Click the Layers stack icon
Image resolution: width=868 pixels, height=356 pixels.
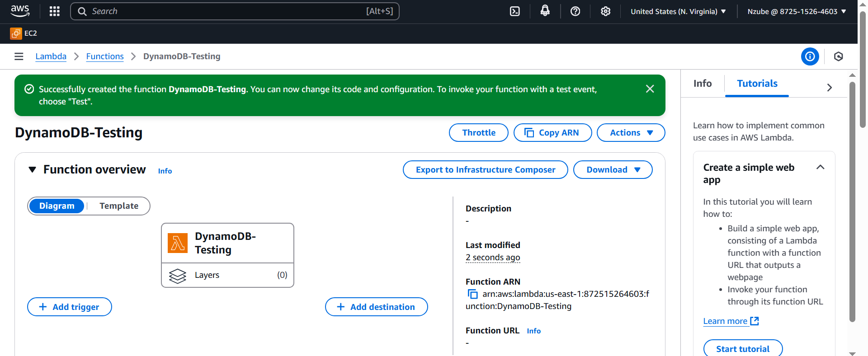point(178,276)
